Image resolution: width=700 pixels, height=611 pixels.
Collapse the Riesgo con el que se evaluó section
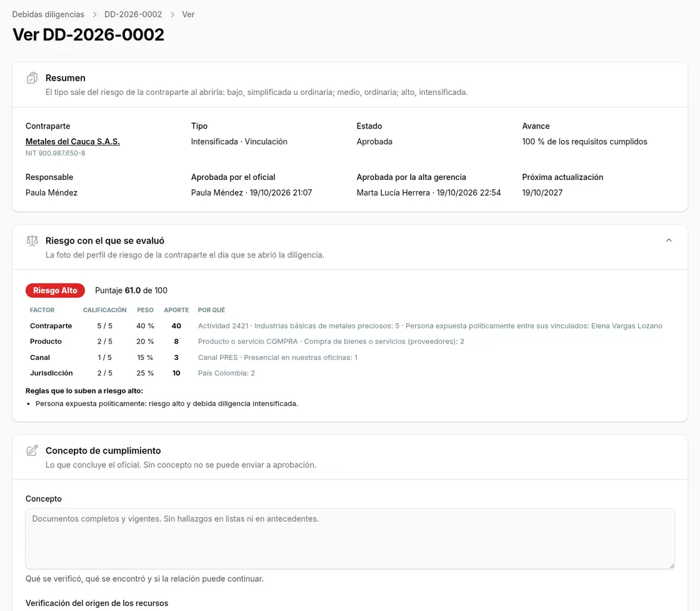[x=669, y=241]
